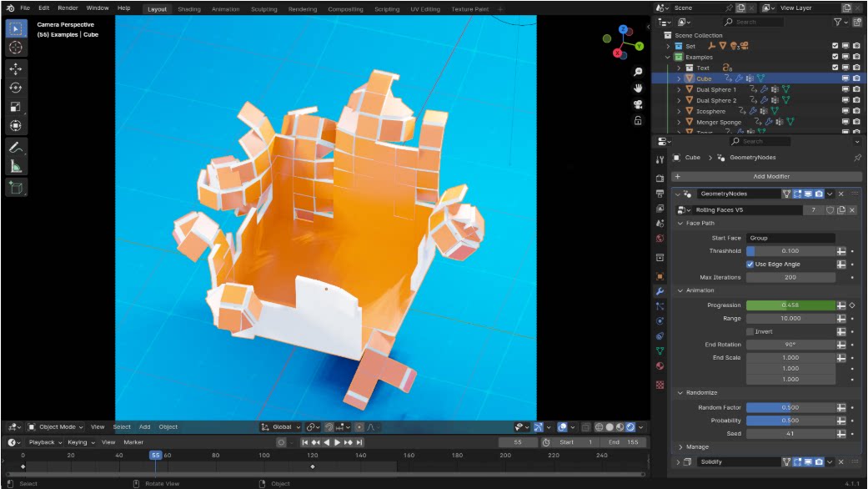Screen dimensions: 868x489
Task: Expand the Set collection
Action: coord(668,46)
